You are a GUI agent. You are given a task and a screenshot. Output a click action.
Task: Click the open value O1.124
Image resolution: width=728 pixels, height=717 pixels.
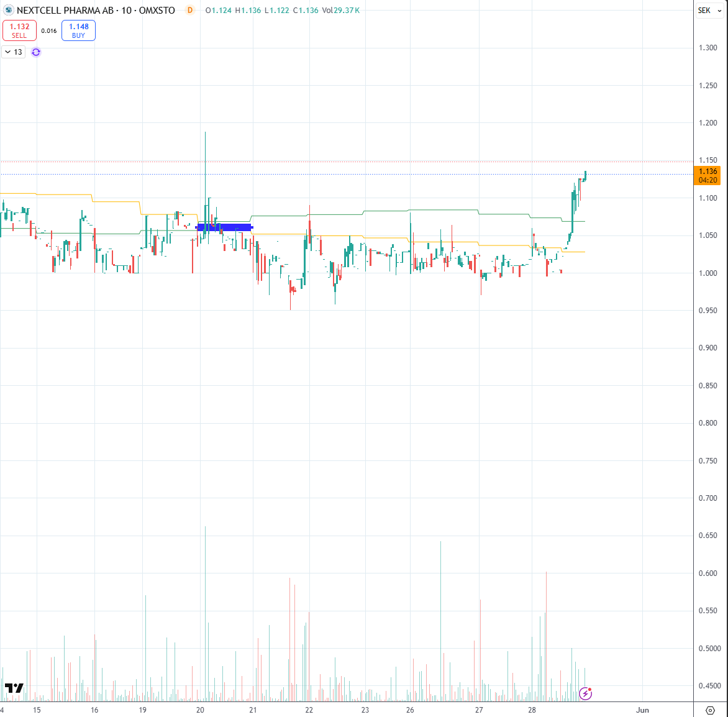tap(219, 10)
